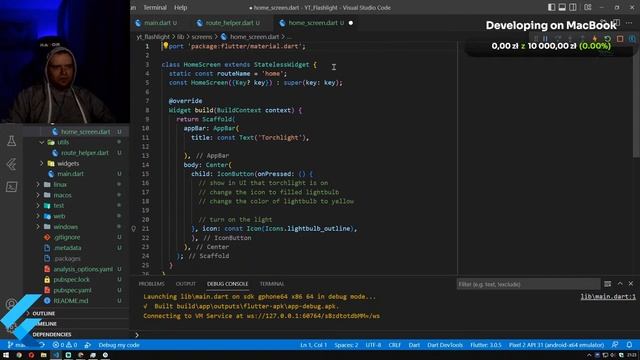Open the Testing flask icon in activity bar

[11, 141]
